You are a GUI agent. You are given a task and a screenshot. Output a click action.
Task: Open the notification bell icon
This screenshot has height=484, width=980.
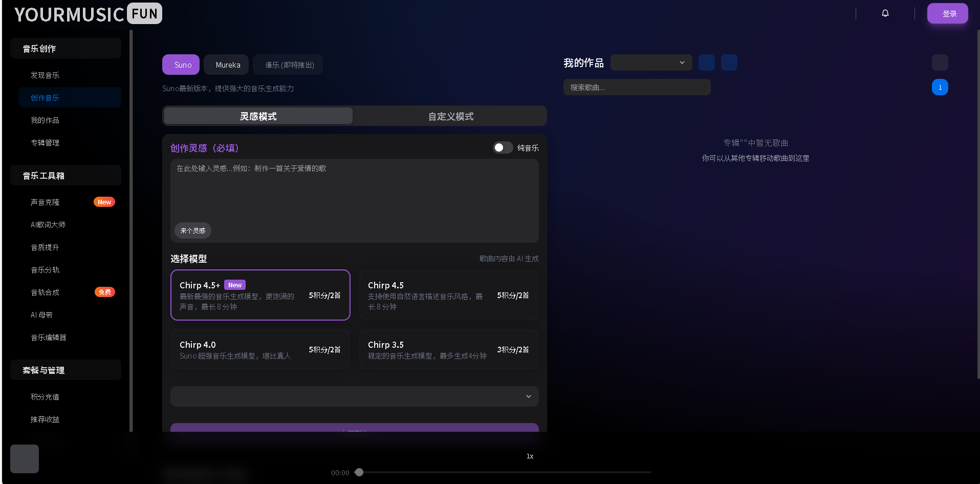(885, 13)
